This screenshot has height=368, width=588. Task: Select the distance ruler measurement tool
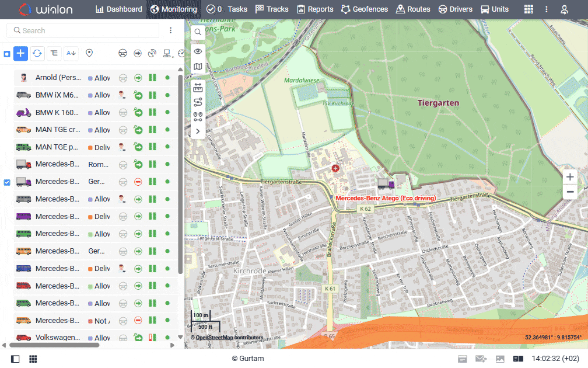point(198,87)
